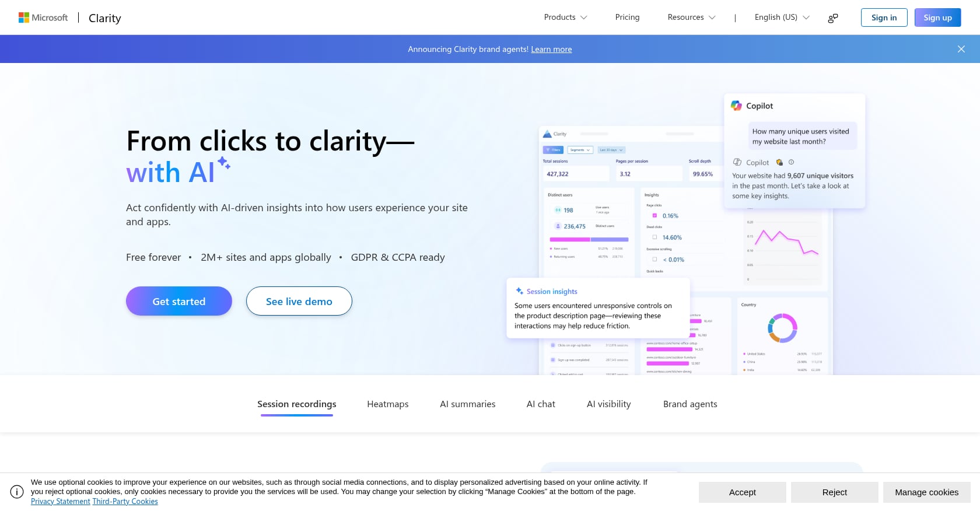The image size is (980, 511).
Task: Click the Get started button
Action: tap(179, 301)
